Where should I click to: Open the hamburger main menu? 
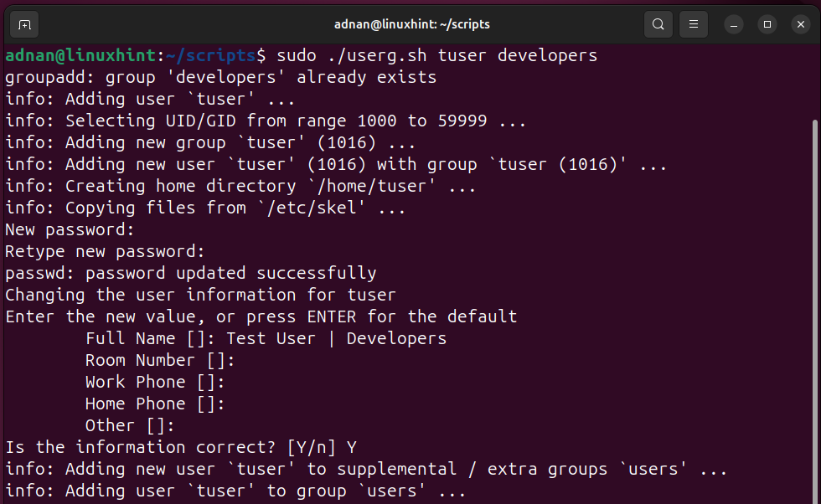point(694,24)
